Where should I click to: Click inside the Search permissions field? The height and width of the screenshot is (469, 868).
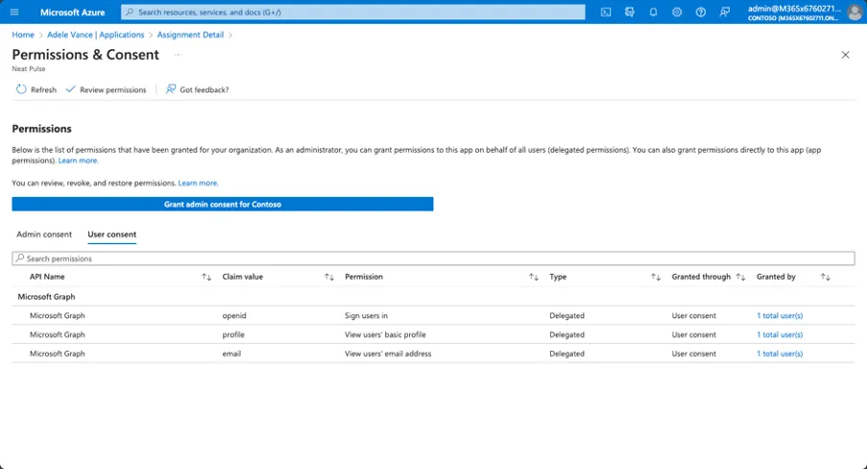(x=432, y=259)
